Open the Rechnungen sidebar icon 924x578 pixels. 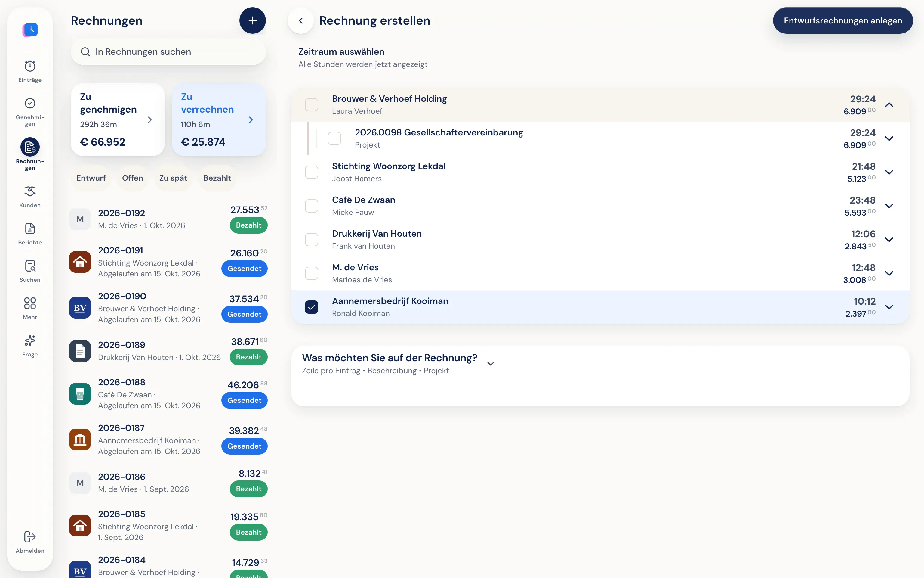(x=30, y=147)
